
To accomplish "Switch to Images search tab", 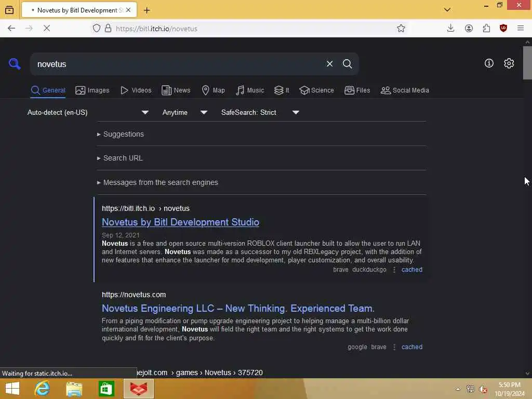I will [92, 90].
